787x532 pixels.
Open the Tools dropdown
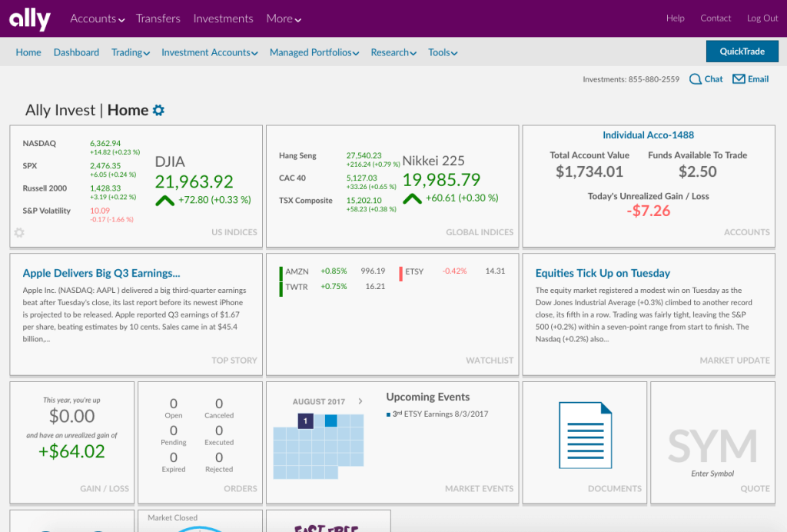[443, 52]
